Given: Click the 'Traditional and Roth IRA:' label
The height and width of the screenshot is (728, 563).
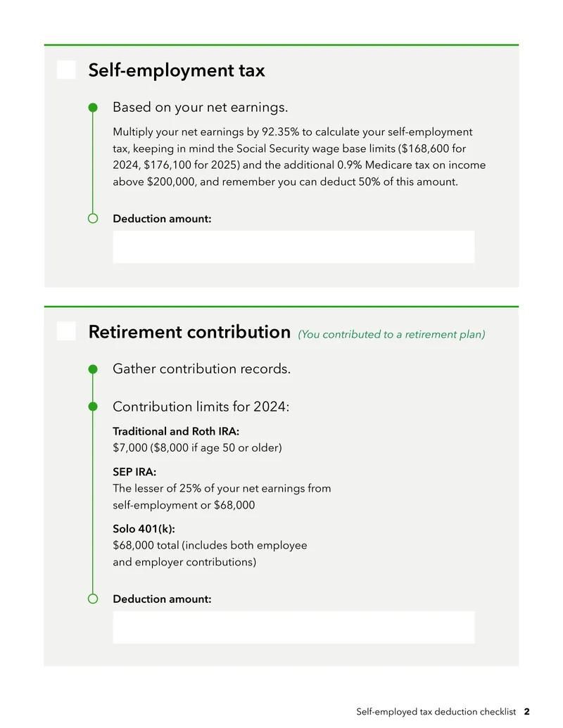Looking at the screenshot, I should click(176, 431).
